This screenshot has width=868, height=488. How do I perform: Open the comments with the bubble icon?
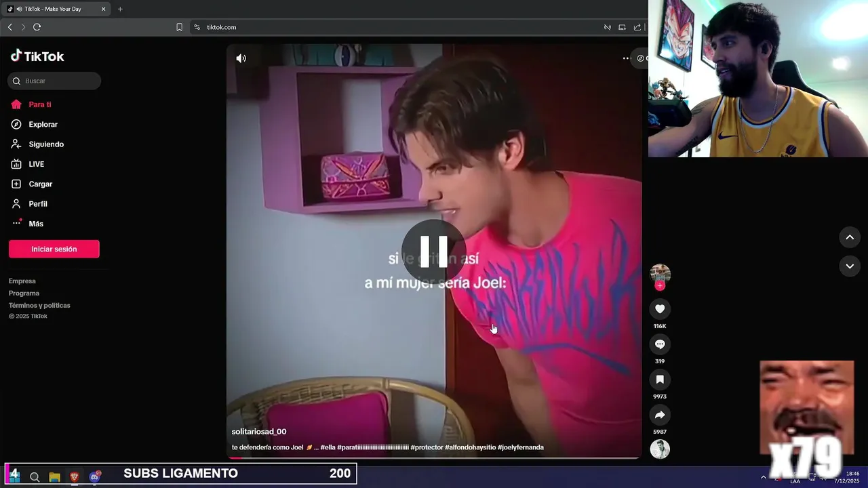pos(660,344)
